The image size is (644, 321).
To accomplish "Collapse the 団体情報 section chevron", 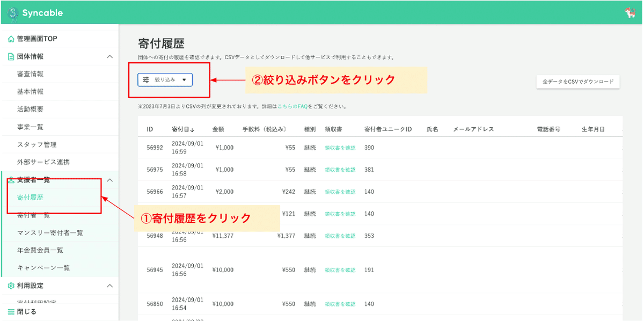I will pyautogui.click(x=110, y=56).
